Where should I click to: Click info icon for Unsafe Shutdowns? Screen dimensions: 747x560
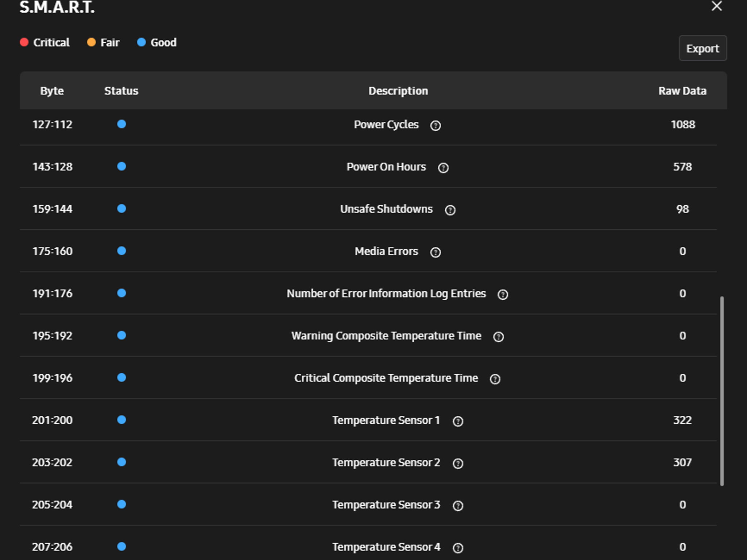coord(450,210)
